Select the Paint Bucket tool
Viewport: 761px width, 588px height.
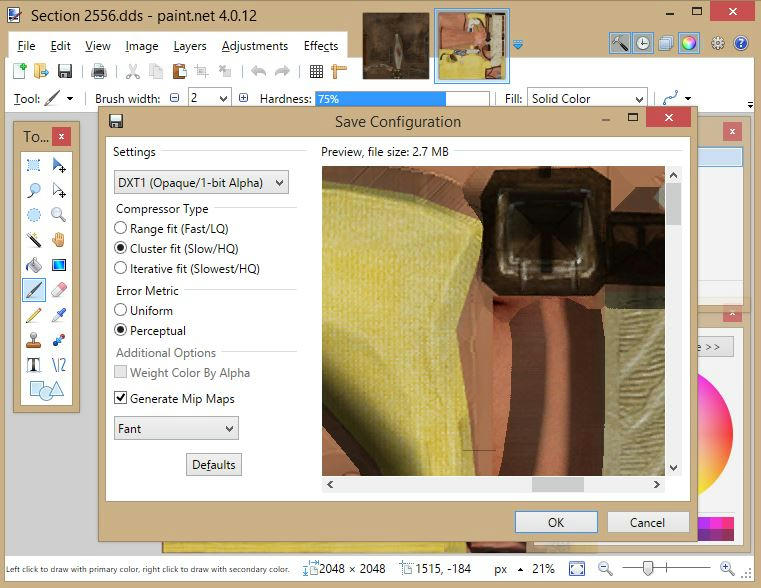(33, 265)
